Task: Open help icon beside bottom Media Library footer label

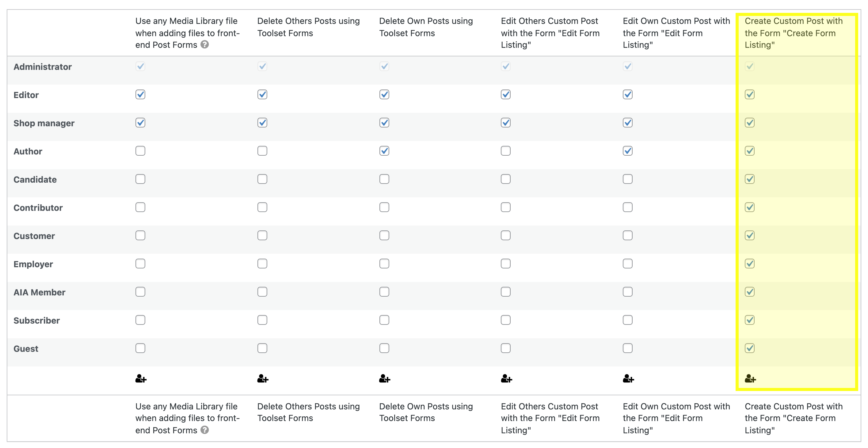Action: click(204, 430)
